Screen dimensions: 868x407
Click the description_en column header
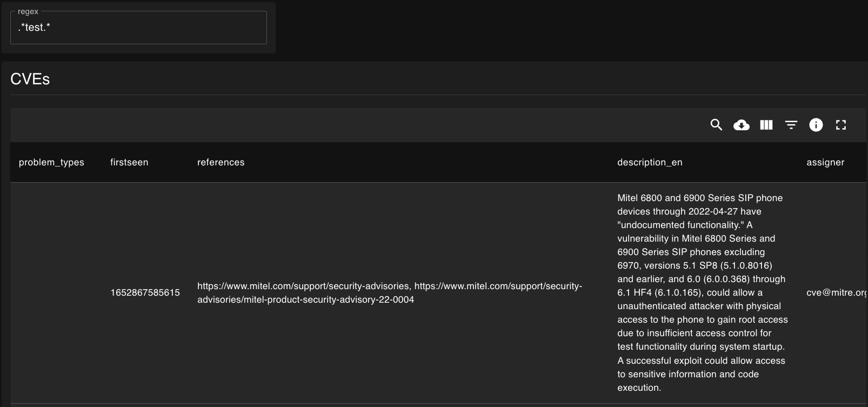(650, 162)
